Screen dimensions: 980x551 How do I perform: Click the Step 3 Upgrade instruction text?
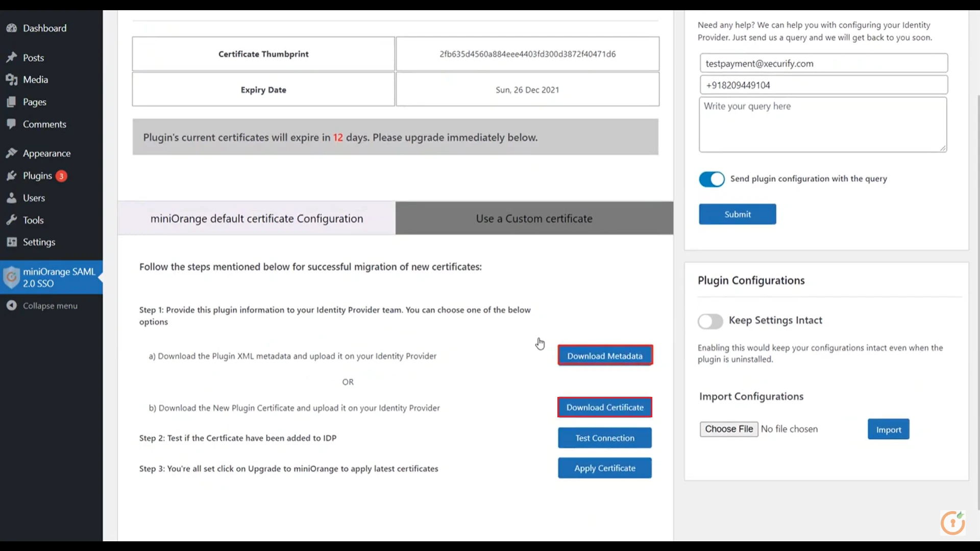[289, 468]
